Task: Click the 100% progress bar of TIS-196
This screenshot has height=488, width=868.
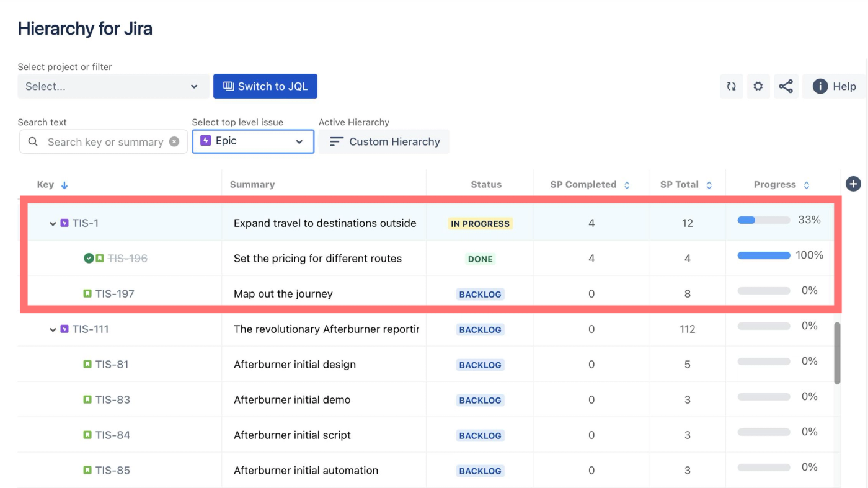Action: (x=764, y=255)
